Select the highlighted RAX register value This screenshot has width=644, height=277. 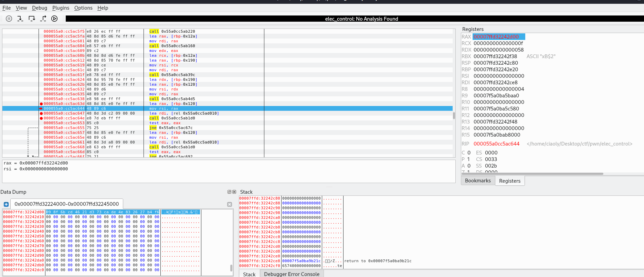pos(499,36)
